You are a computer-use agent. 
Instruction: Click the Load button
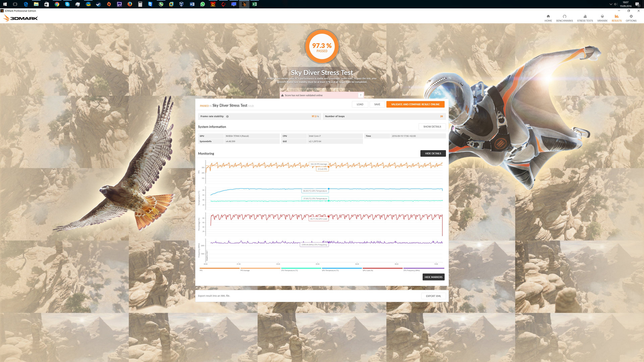click(x=360, y=104)
